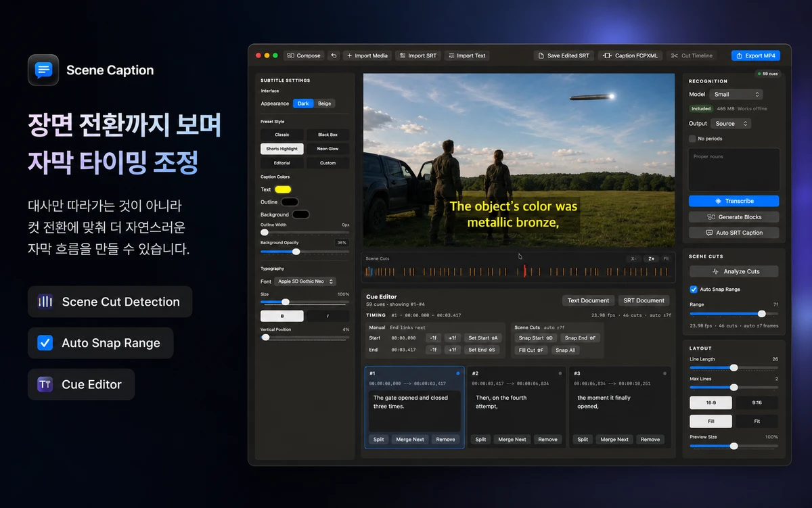Open the caption Background color swatch
This screenshot has height=508, width=812.
tap(301, 214)
